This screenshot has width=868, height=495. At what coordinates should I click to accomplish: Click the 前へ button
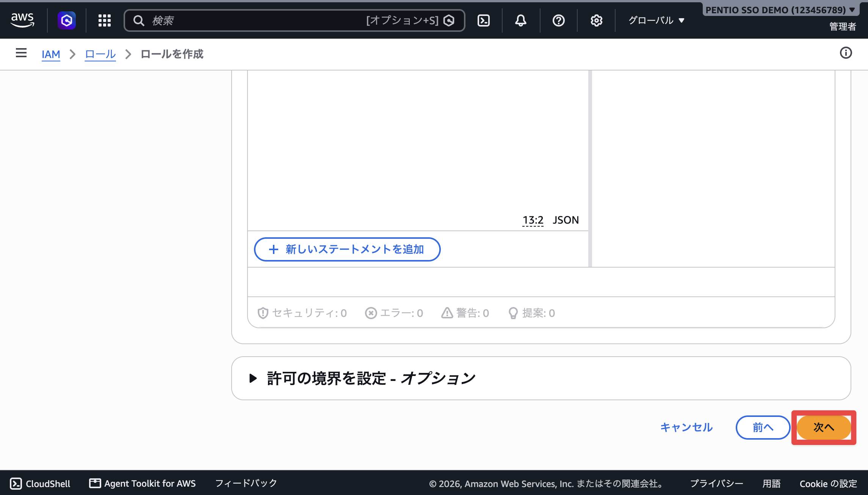click(763, 428)
